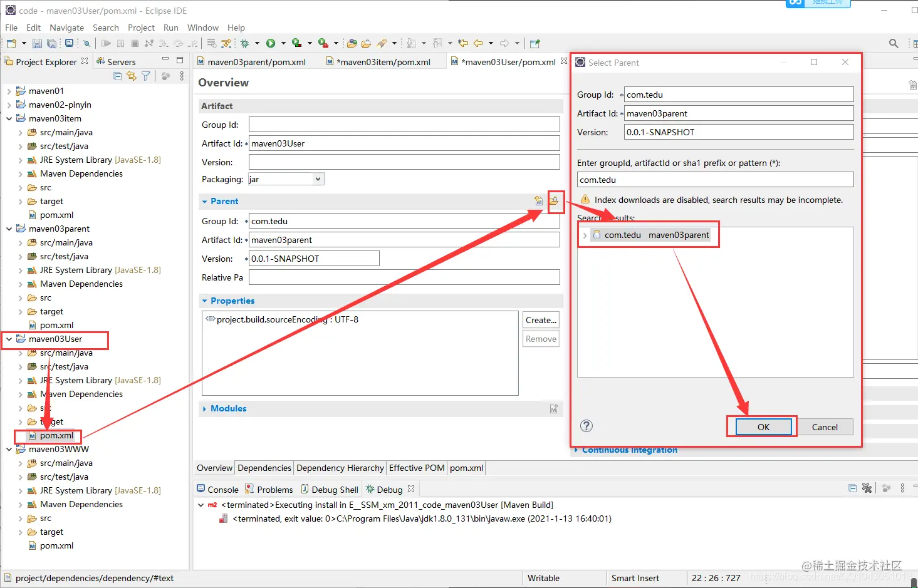The width and height of the screenshot is (918, 588).
Task: Click the Open a Terminal monitor icon
Action: [x=69, y=43]
